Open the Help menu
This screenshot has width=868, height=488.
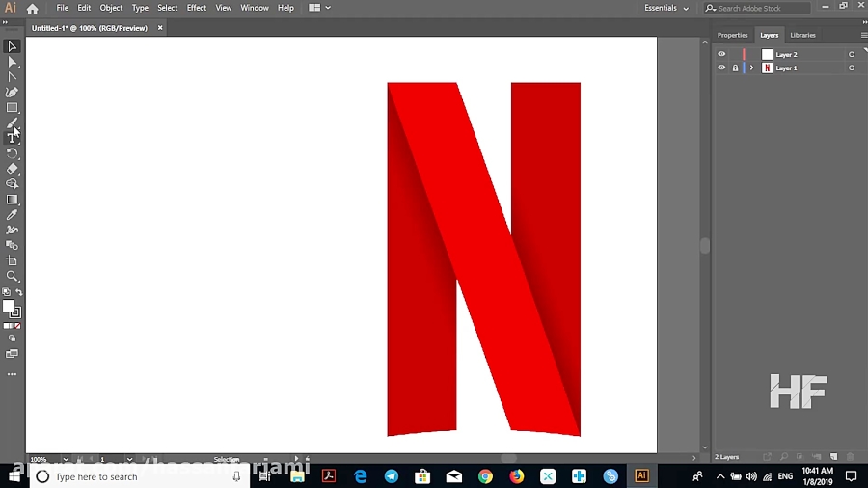tap(285, 8)
